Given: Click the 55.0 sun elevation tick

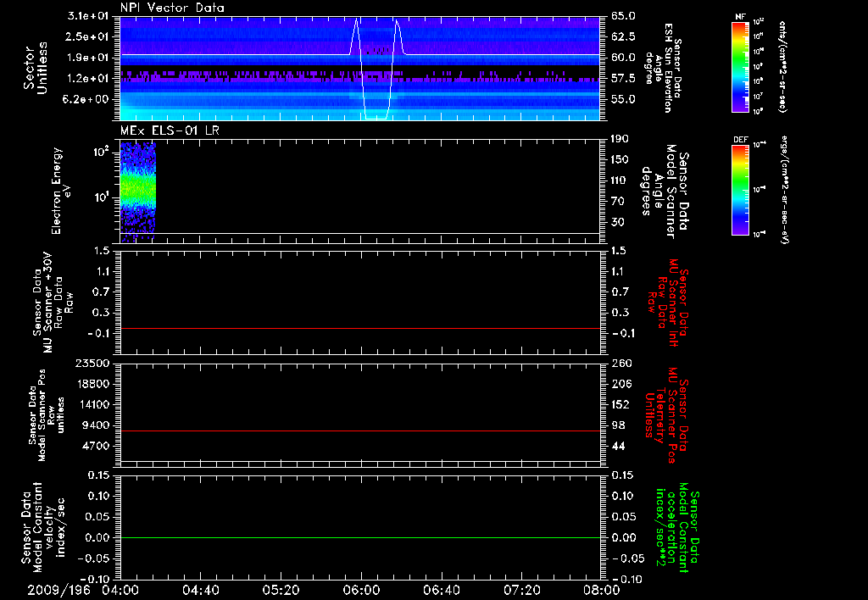Looking at the screenshot, I should point(623,99).
